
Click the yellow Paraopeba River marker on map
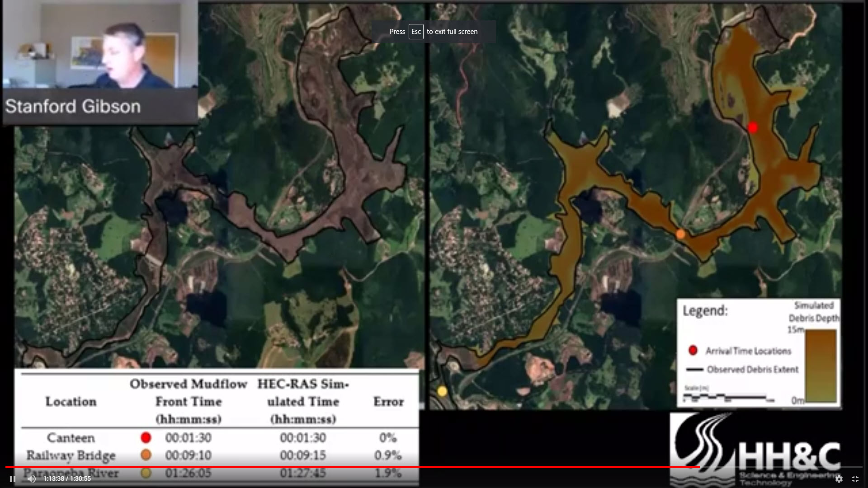tap(442, 391)
